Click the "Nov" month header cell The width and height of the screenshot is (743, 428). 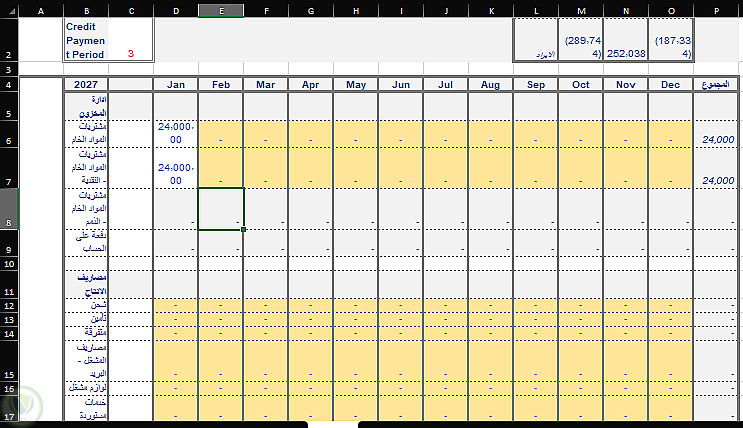(626, 84)
